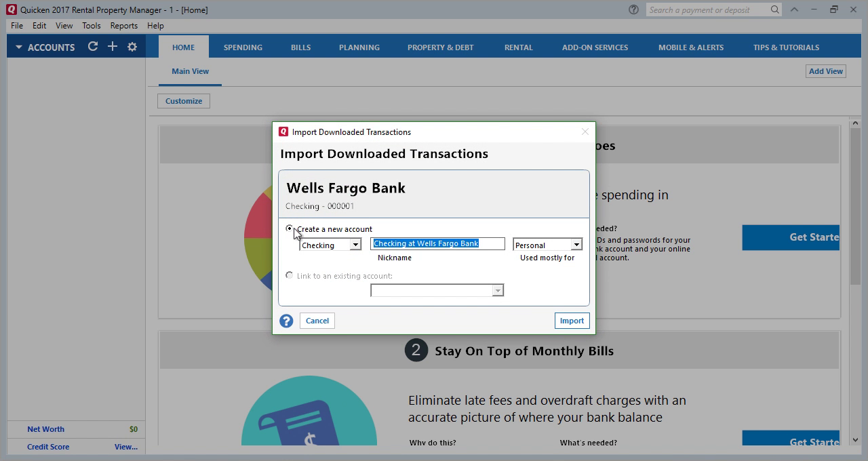Click the Customize button

184,101
